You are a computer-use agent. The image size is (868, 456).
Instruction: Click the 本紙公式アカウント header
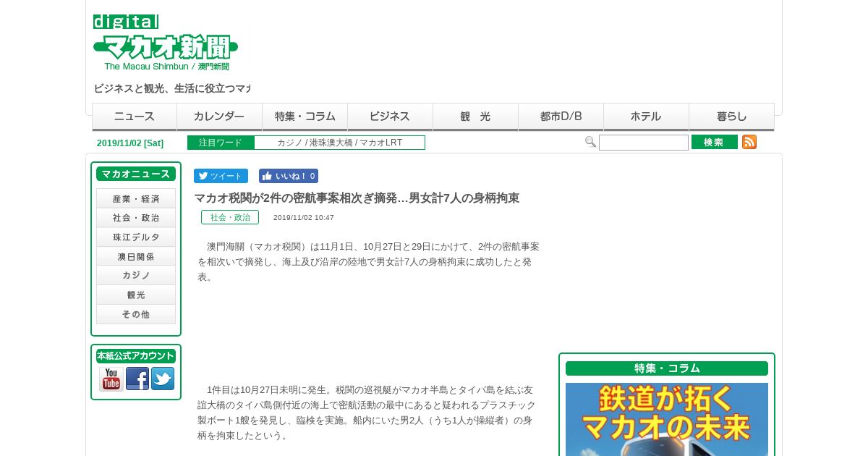[x=136, y=356]
